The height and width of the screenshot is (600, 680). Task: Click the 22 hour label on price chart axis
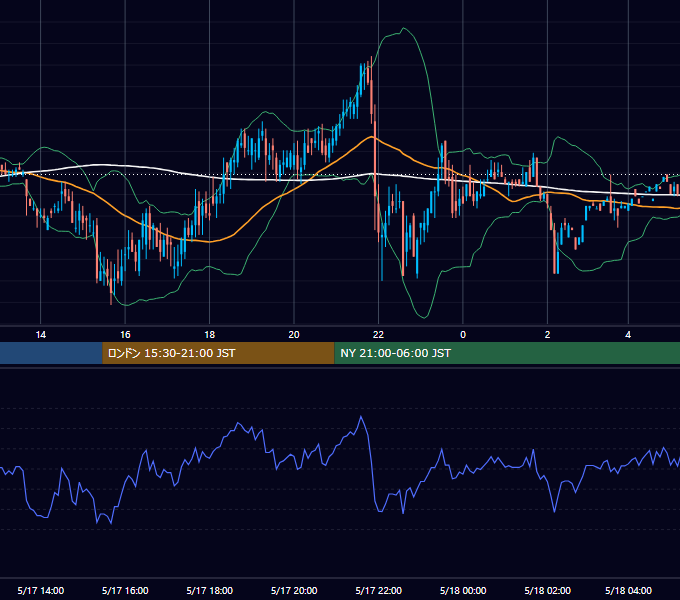point(379,335)
